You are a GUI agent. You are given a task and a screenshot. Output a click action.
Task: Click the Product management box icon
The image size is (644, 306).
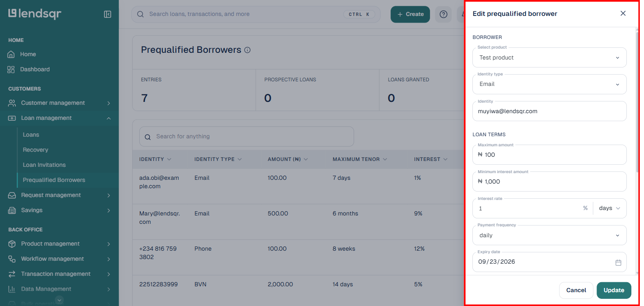(x=12, y=244)
